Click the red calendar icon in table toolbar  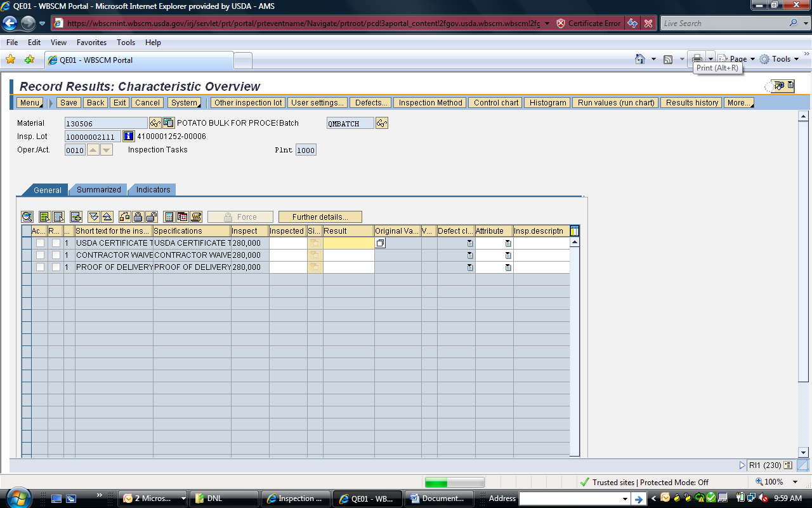click(x=183, y=217)
